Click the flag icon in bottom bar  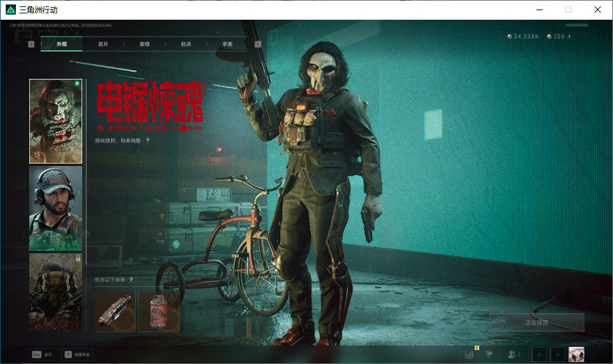[x=489, y=354]
